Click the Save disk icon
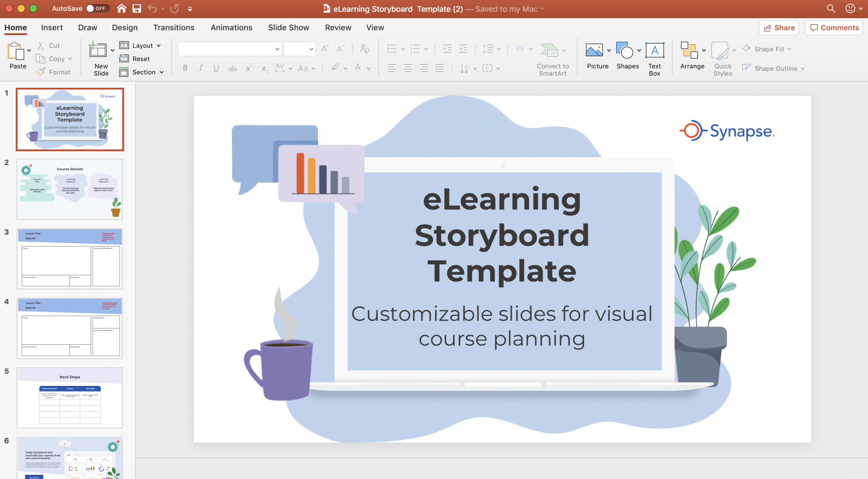 [136, 8]
